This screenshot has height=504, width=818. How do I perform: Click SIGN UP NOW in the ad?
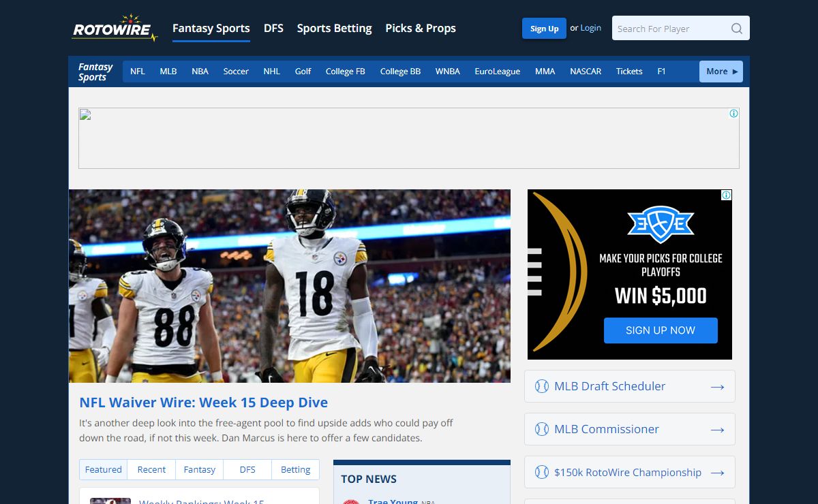[661, 330]
